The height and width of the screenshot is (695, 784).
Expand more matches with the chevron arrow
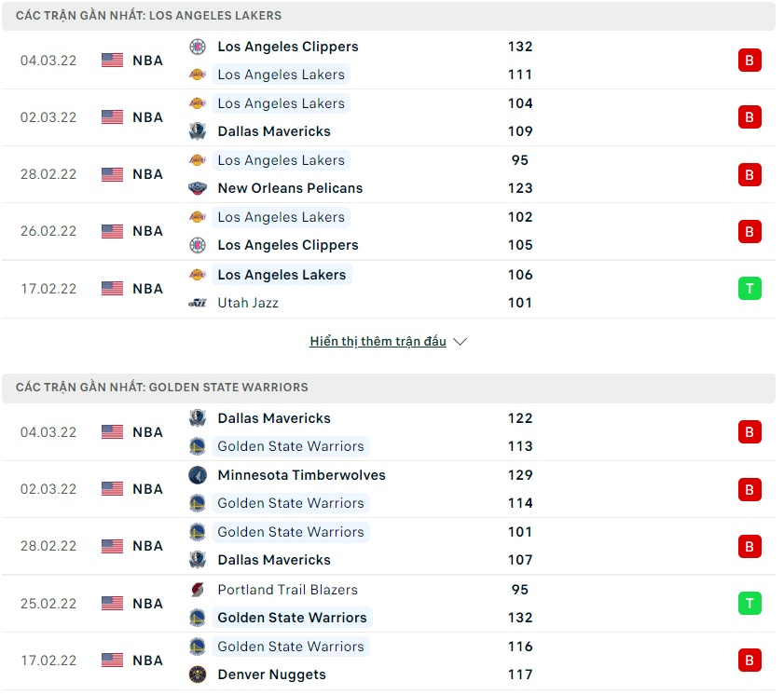(460, 342)
